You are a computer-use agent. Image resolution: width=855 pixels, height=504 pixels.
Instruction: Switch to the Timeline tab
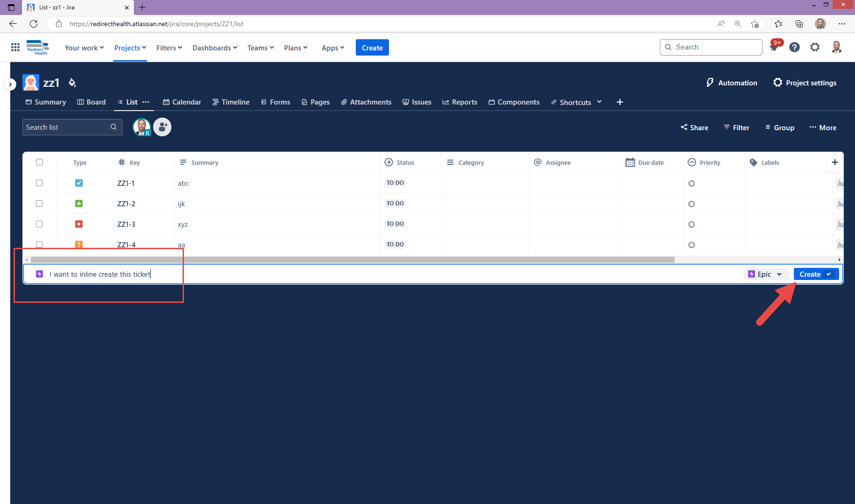tap(231, 102)
